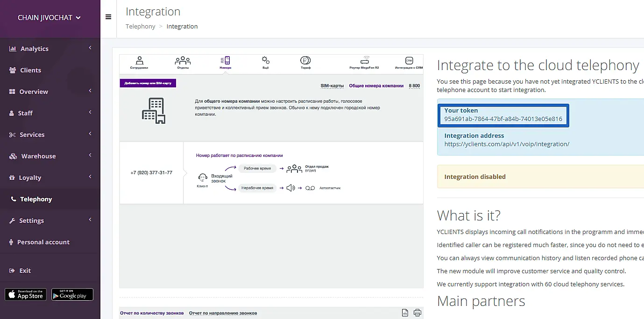
Task: Click the hamburger menu icon
Action: coord(108,17)
